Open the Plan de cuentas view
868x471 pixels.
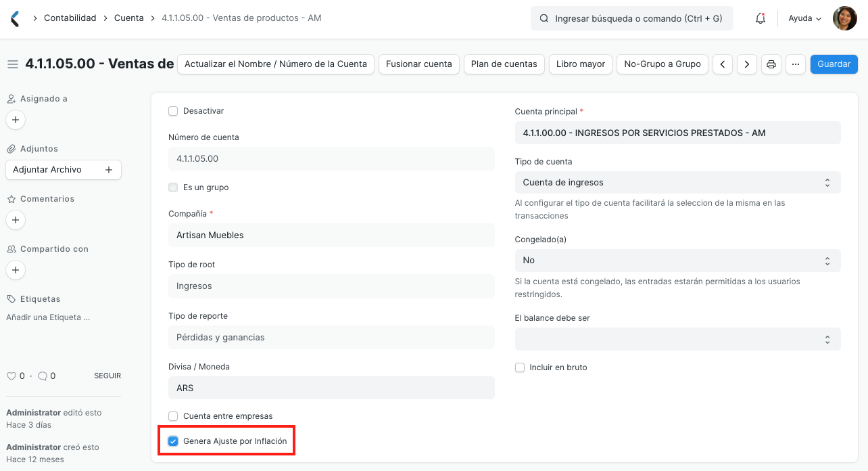click(x=504, y=64)
